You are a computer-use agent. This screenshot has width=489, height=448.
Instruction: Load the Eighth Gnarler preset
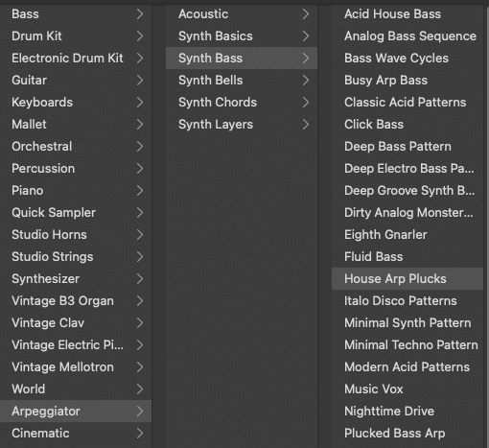[x=407, y=235]
